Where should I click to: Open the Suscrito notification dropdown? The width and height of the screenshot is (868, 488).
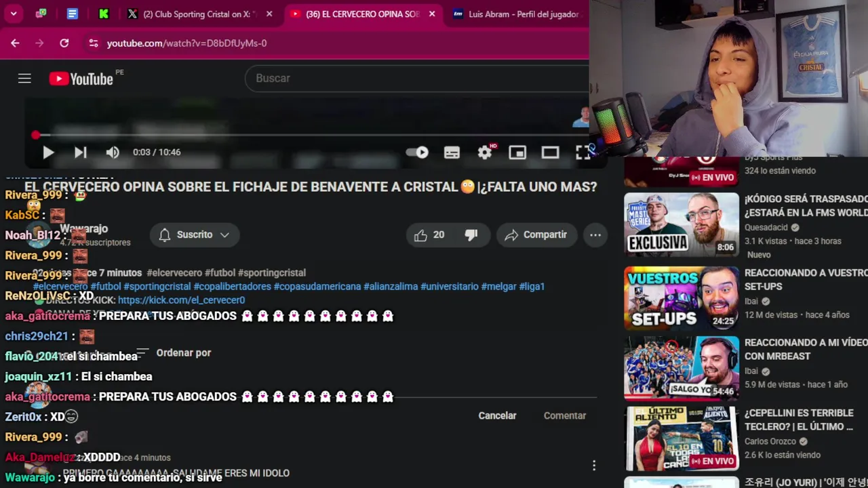(194, 235)
